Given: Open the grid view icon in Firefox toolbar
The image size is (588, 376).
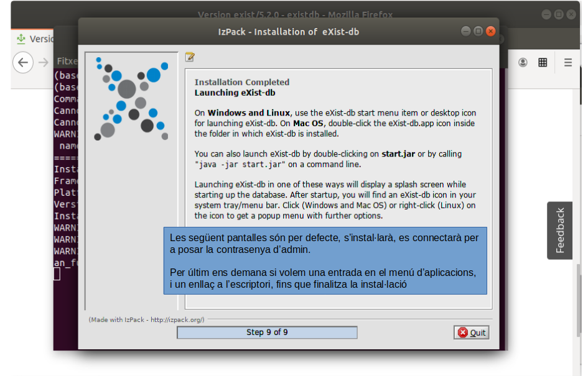Looking at the screenshot, I should tap(543, 63).
